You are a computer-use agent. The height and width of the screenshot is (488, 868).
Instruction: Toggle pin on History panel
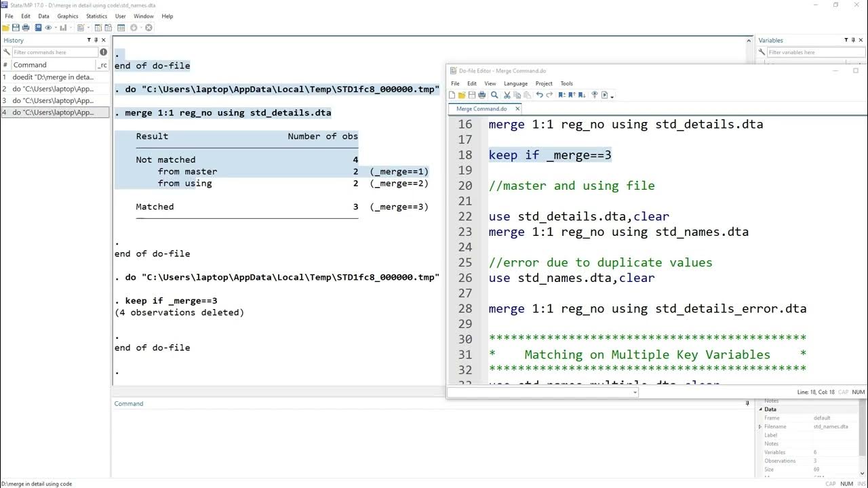click(x=96, y=40)
